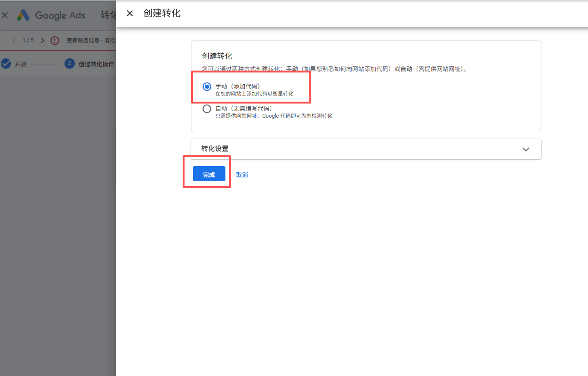Select the 手动（添加代码）radio button
This screenshot has width=588, height=376.
click(x=207, y=87)
